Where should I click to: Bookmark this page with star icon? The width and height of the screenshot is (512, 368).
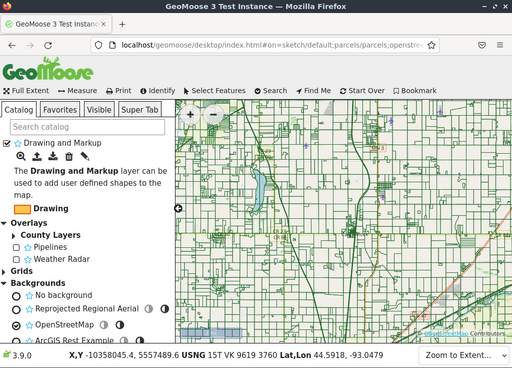click(x=431, y=45)
